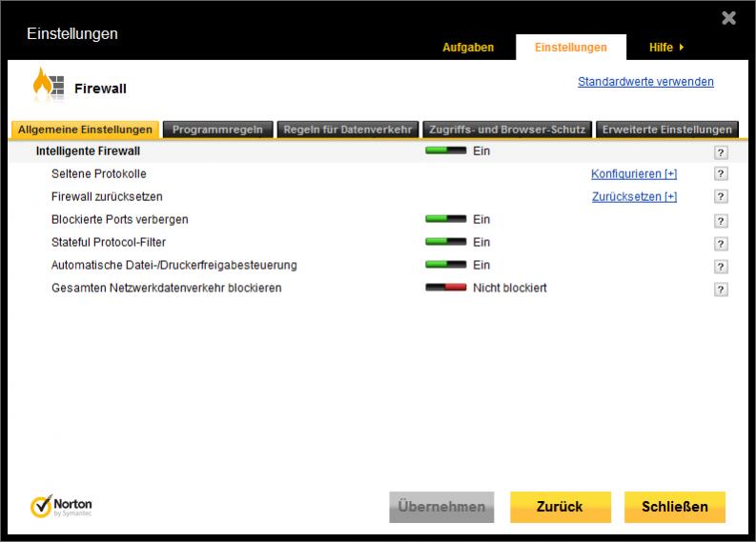The image size is (756, 542).
Task: Toggle the Intelligente Firewall switch
Action: point(445,151)
